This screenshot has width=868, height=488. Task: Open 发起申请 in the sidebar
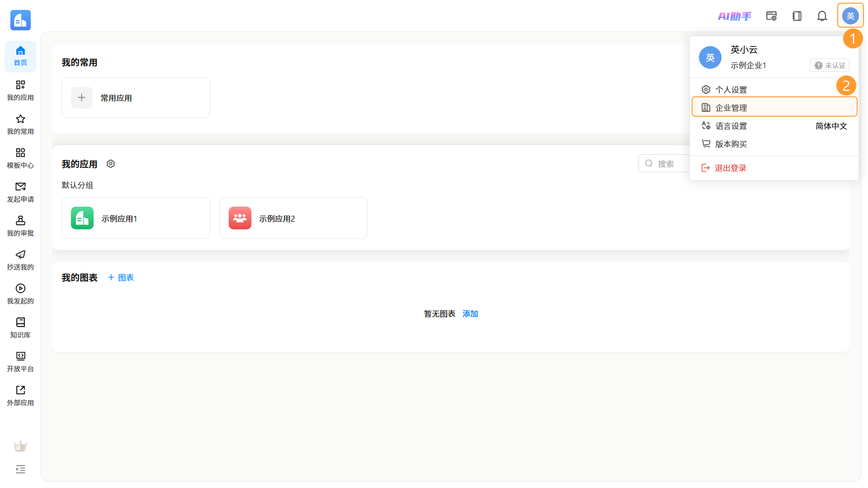point(20,192)
